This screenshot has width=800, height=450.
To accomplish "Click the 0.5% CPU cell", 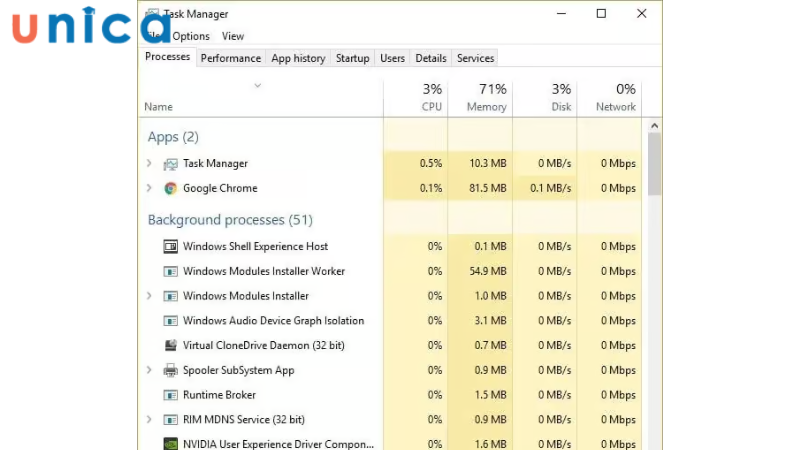I will point(416,163).
